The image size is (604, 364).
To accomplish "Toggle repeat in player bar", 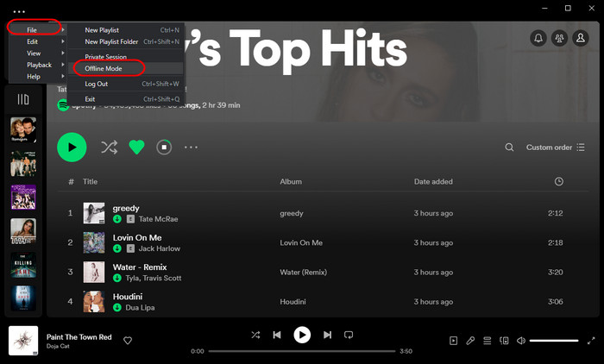I will (x=349, y=335).
